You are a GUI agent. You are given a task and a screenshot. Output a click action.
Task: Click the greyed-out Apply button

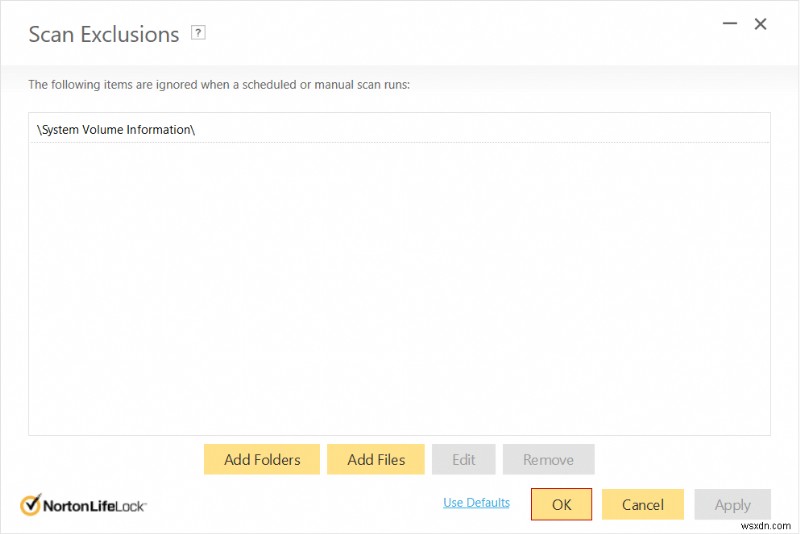pyautogui.click(x=732, y=505)
